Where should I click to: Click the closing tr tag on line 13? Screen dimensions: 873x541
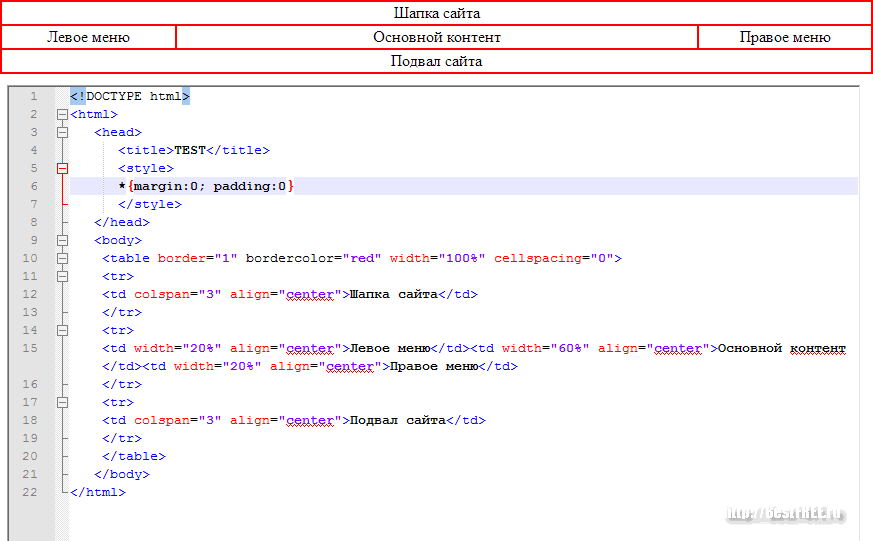pos(122,312)
